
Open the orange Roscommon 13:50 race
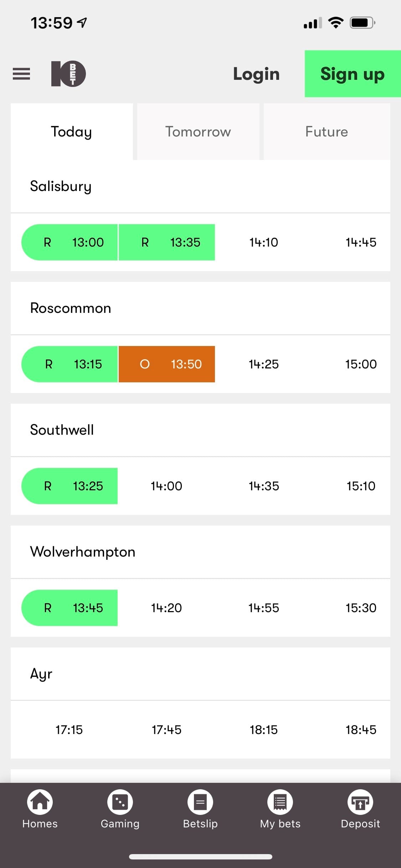click(x=167, y=364)
